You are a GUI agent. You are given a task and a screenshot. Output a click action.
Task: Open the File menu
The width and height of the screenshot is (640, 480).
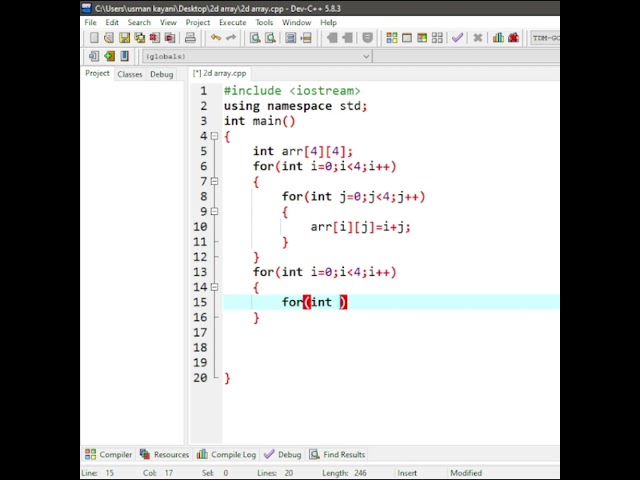click(91, 22)
